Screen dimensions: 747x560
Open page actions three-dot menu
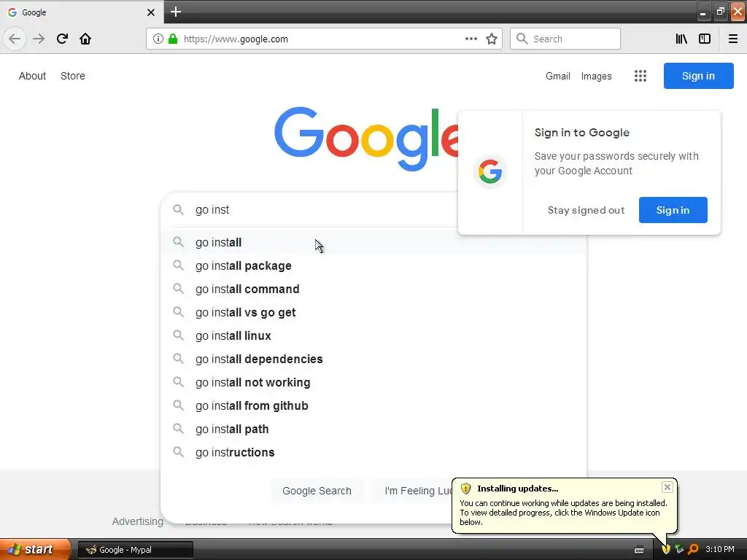(x=471, y=39)
